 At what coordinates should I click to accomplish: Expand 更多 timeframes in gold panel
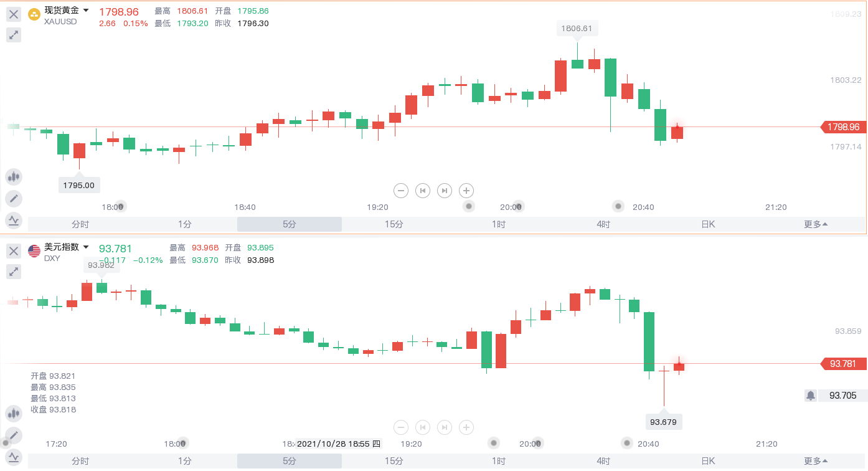point(816,224)
